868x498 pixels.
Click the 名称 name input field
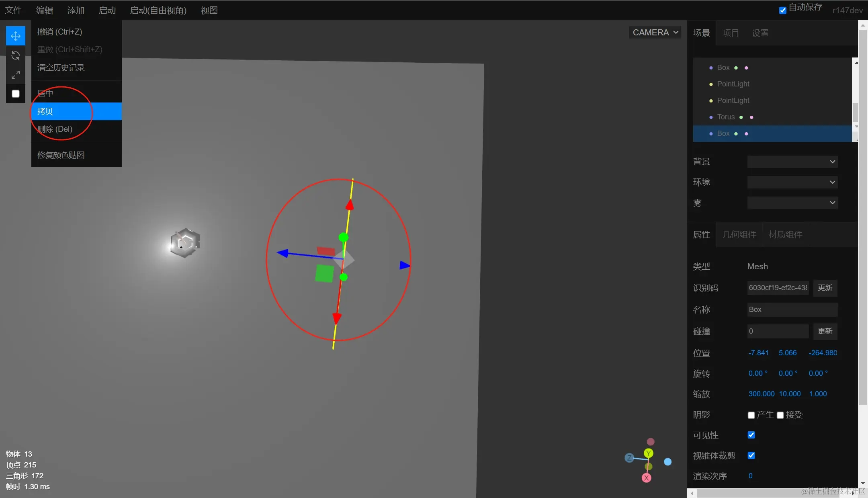792,309
